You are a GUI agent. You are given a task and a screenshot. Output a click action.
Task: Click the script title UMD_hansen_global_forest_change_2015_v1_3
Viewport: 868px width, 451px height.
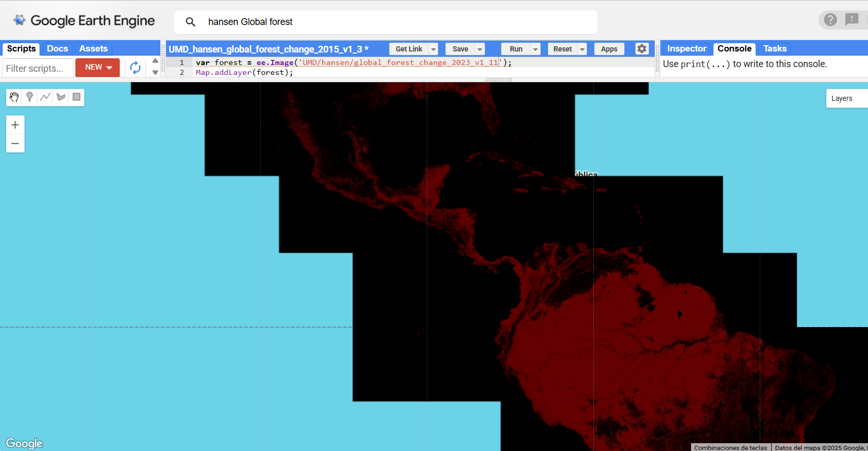(269, 49)
